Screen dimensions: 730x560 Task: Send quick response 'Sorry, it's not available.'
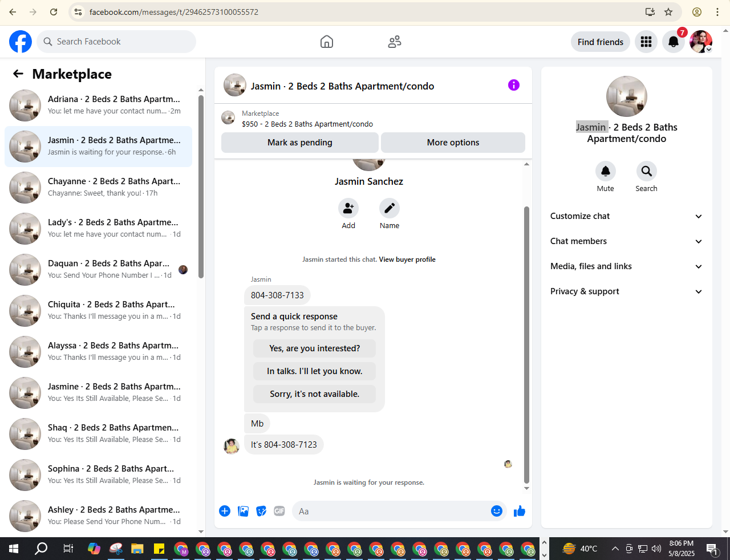tap(315, 394)
